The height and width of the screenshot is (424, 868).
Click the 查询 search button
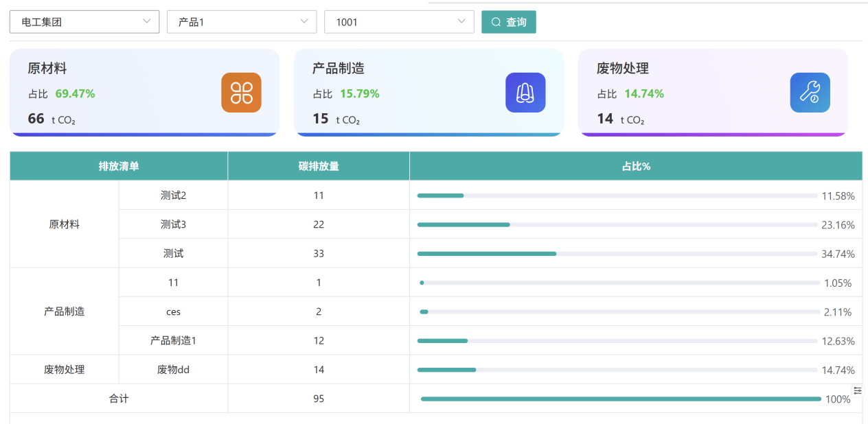tap(509, 22)
